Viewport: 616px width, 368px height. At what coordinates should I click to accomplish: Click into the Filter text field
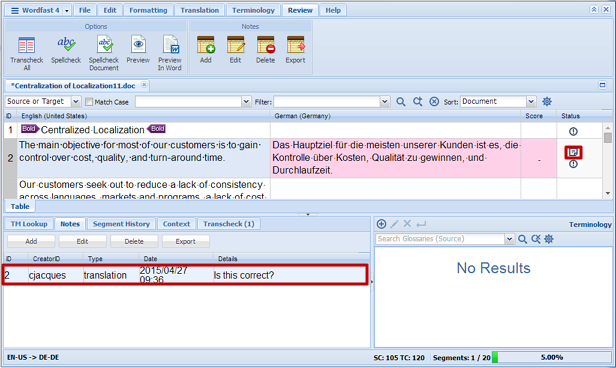327,102
